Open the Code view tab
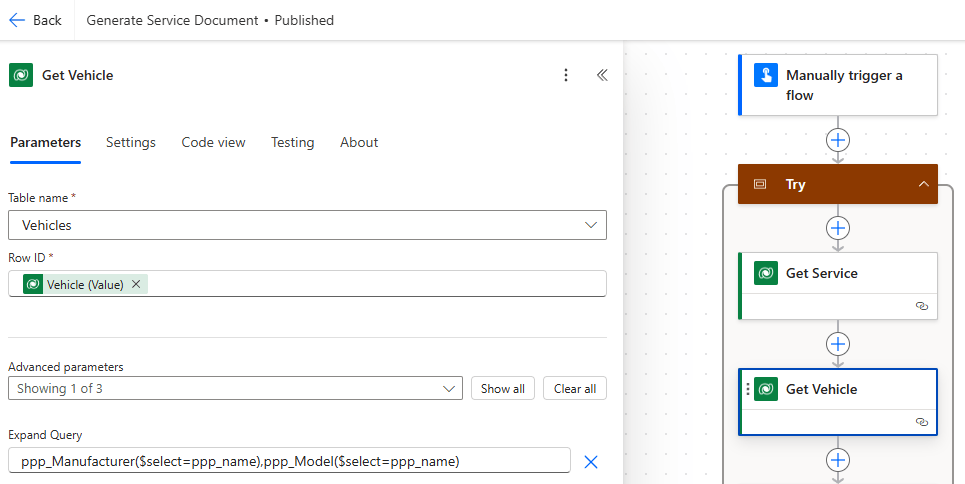965x484 pixels. 213,142
